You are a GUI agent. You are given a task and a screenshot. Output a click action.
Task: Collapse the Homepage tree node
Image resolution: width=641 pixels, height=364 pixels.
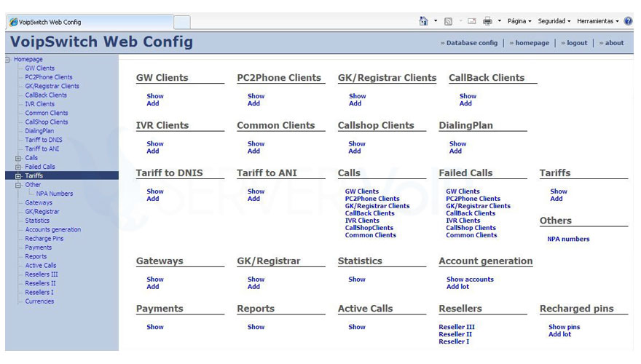(7, 60)
